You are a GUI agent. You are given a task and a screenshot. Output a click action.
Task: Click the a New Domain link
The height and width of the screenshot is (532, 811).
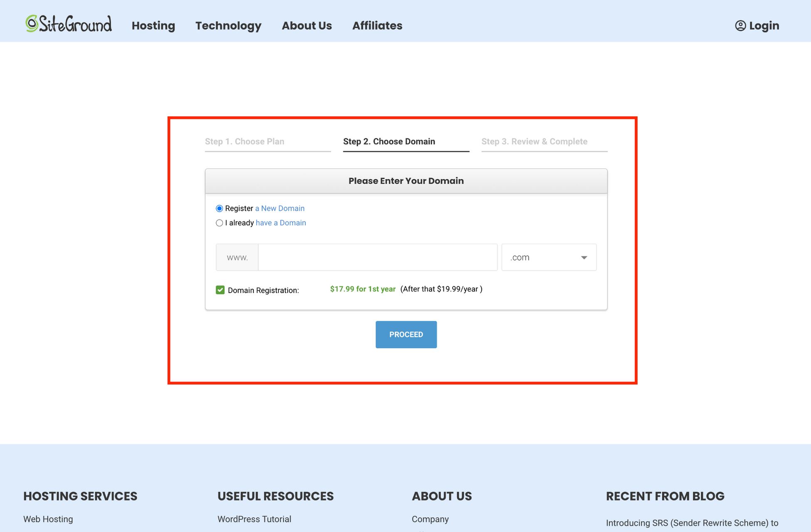tap(279, 208)
